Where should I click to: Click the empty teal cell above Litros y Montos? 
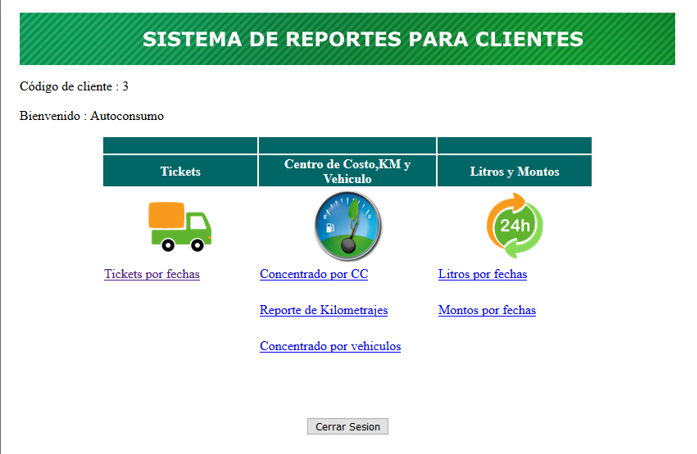click(514, 146)
